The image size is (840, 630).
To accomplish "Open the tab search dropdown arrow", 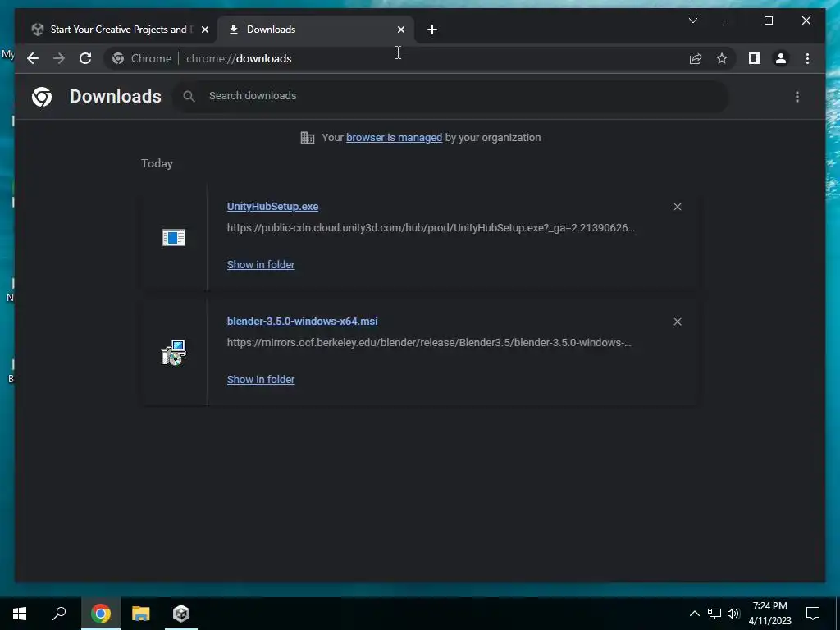I will 692,21.
